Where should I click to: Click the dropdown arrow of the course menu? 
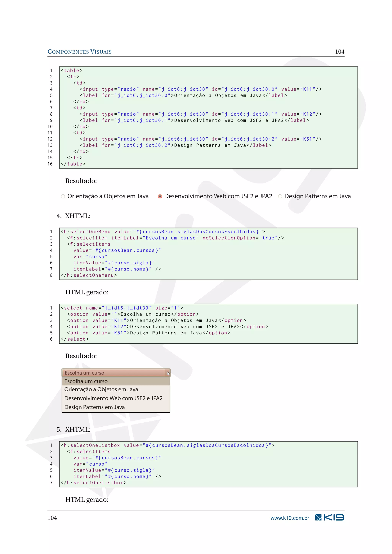tap(168, 373)
